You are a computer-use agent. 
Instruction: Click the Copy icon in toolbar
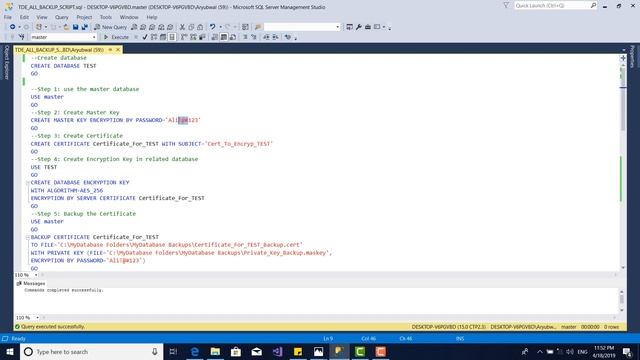pyautogui.click(x=191, y=27)
